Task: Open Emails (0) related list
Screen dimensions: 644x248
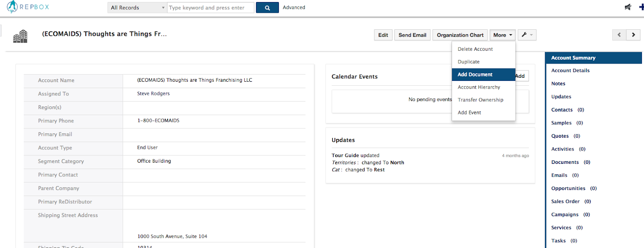Action: coord(565,175)
